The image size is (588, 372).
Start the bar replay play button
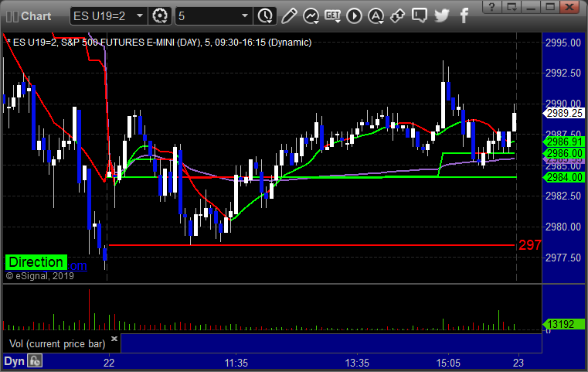click(354, 16)
